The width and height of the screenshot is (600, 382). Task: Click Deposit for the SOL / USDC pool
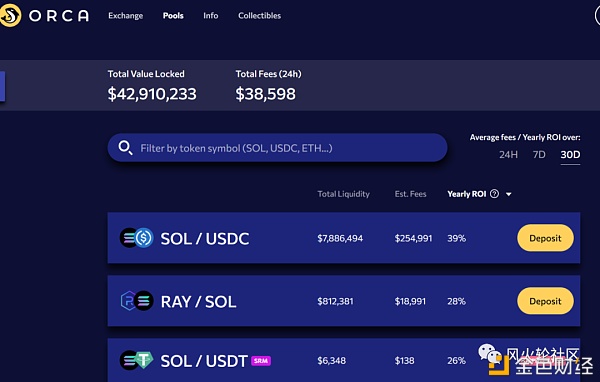tap(545, 238)
